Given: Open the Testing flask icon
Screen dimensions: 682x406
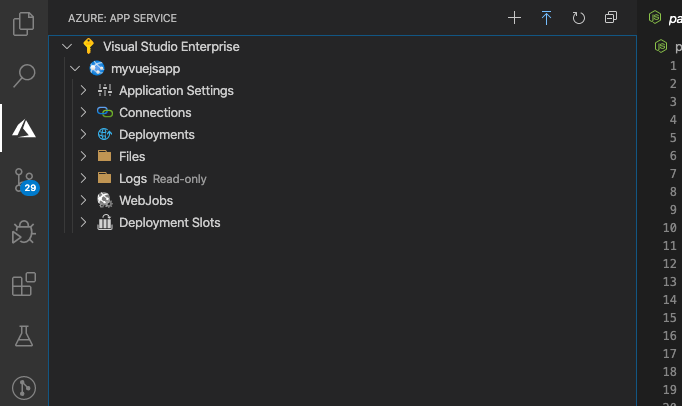Looking at the screenshot, I should coord(23,336).
